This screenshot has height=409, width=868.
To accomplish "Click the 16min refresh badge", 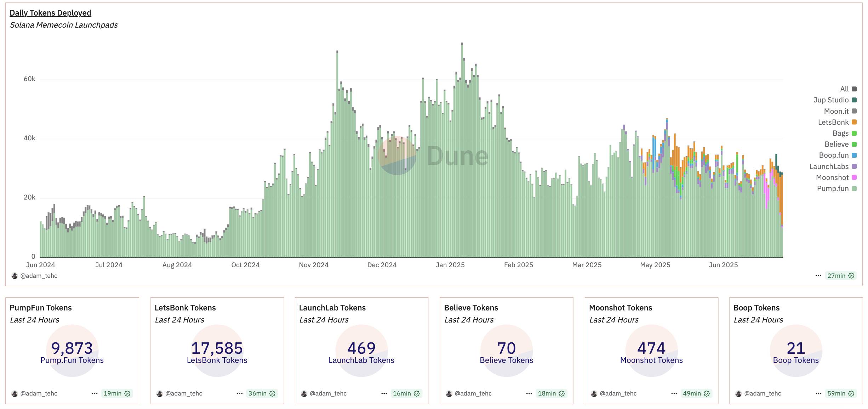I will 406,393.
